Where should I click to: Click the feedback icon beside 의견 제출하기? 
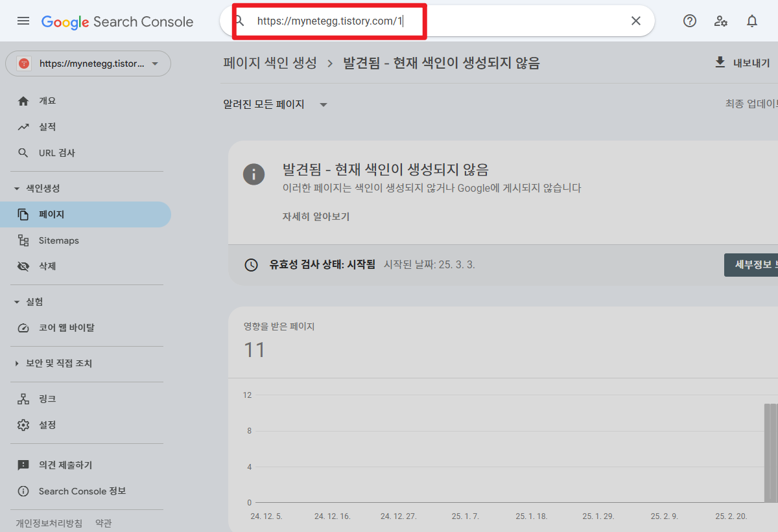pyautogui.click(x=23, y=465)
